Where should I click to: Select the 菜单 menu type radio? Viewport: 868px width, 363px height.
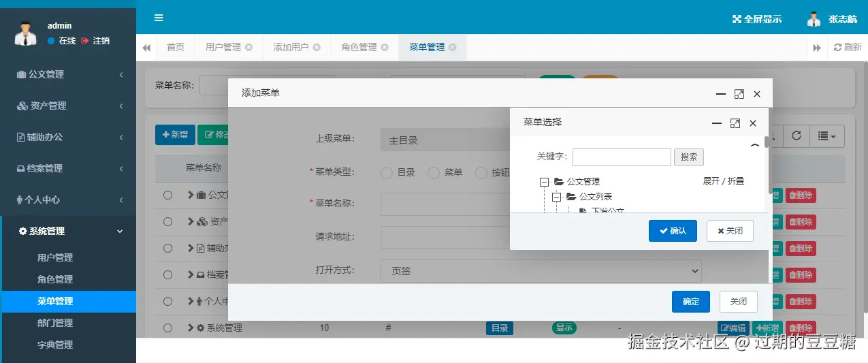coord(434,173)
